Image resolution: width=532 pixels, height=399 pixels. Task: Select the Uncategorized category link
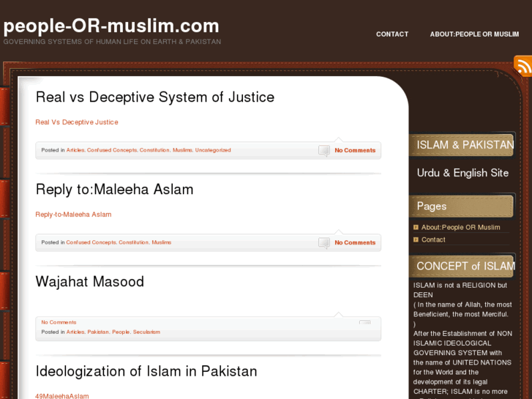(x=213, y=150)
